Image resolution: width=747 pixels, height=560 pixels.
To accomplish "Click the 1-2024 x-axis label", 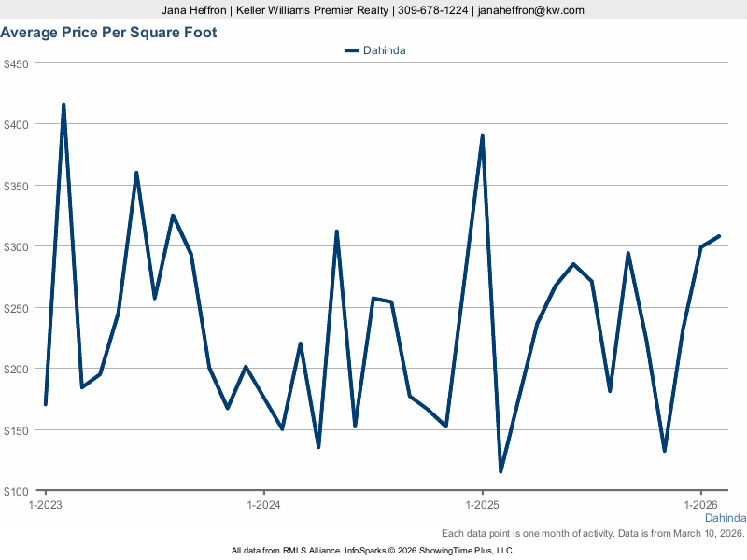I will coord(263,505).
